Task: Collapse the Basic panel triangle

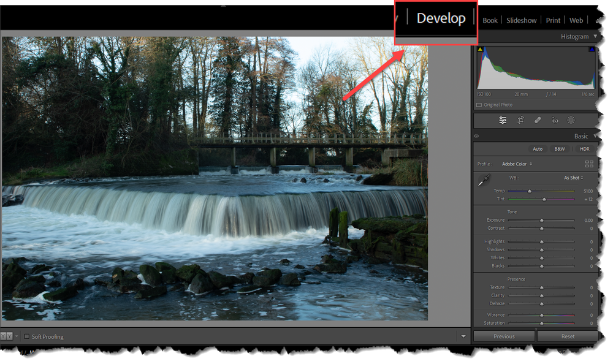Action: click(x=595, y=135)
